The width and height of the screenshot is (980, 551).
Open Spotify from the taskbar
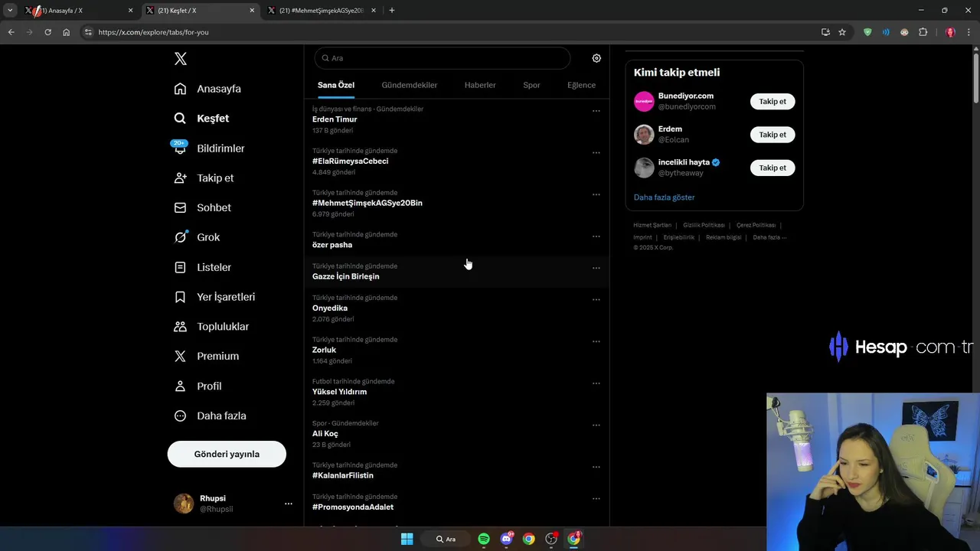(484, 539)
